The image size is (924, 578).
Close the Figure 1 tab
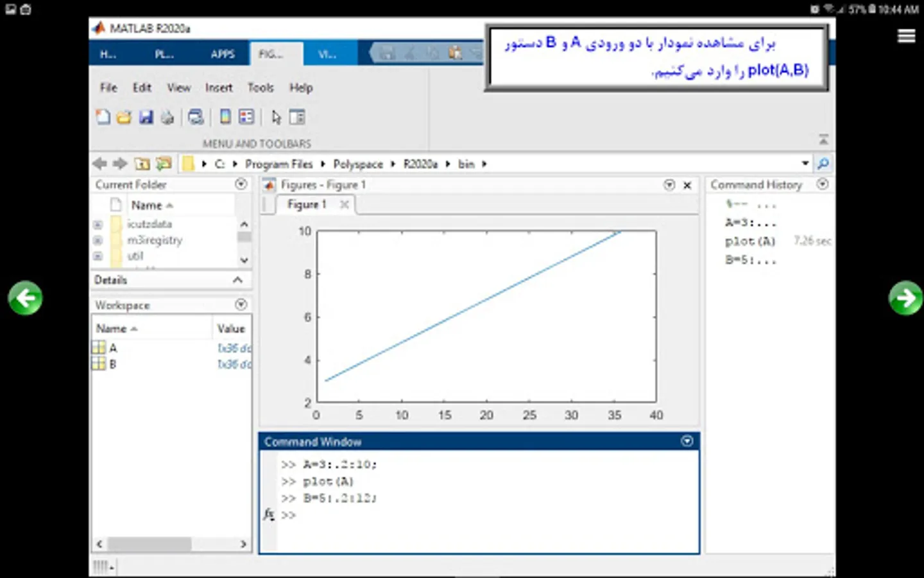[x=345, y=204]
